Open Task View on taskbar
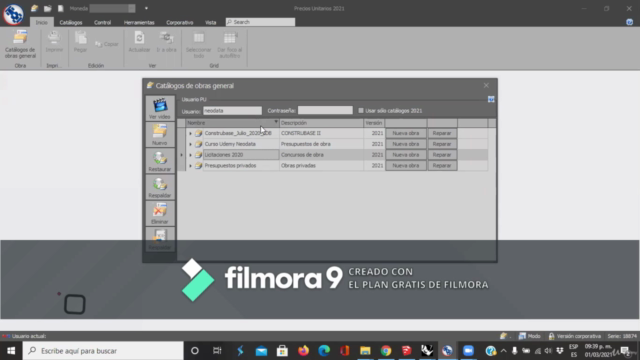 click(x=217, y=351)
